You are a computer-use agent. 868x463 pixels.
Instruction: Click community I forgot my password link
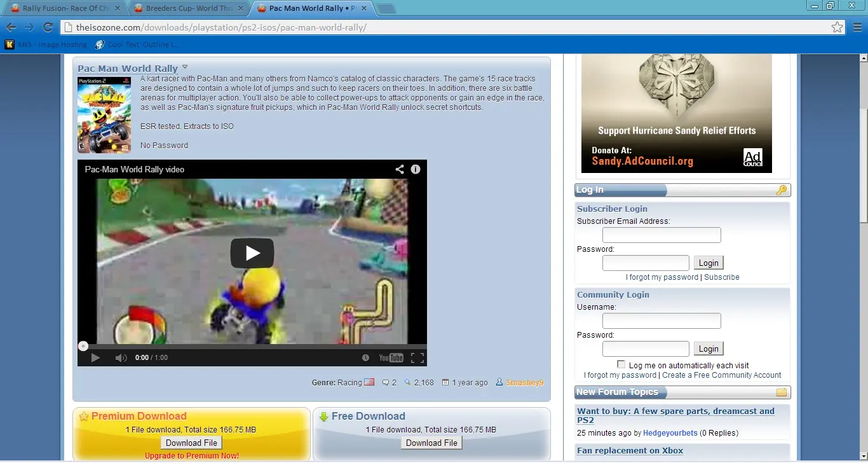(620, 375)
